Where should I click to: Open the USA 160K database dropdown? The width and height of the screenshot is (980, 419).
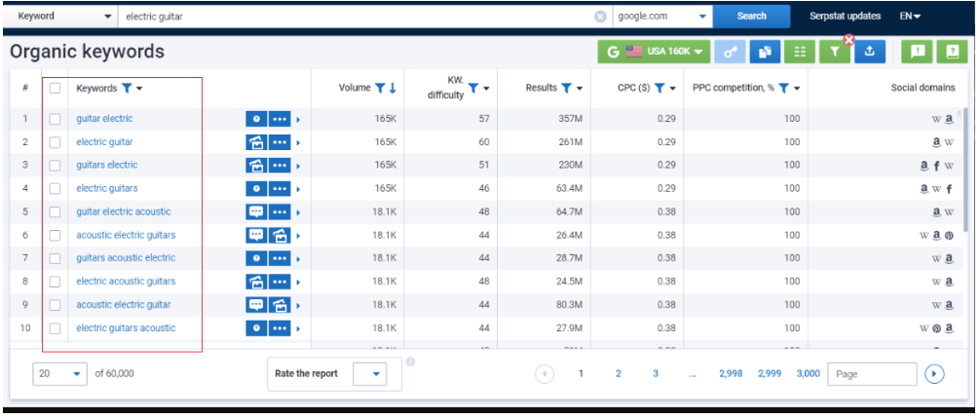click(654, 53)
